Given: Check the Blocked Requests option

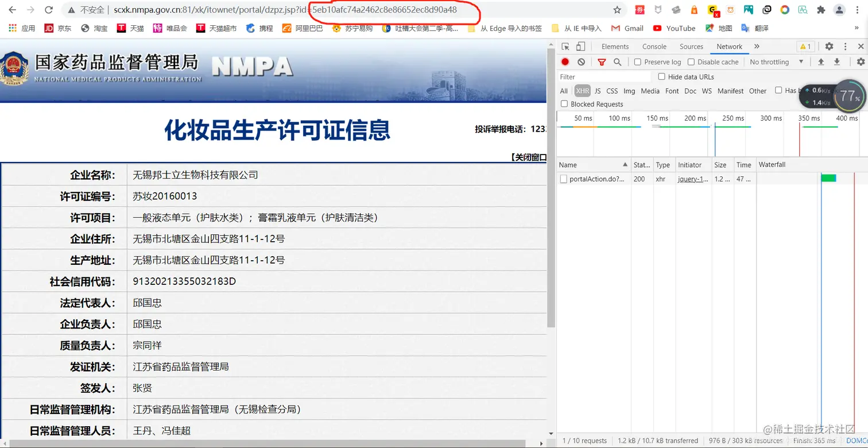Looking at the screenshot, I should (564, 104).
